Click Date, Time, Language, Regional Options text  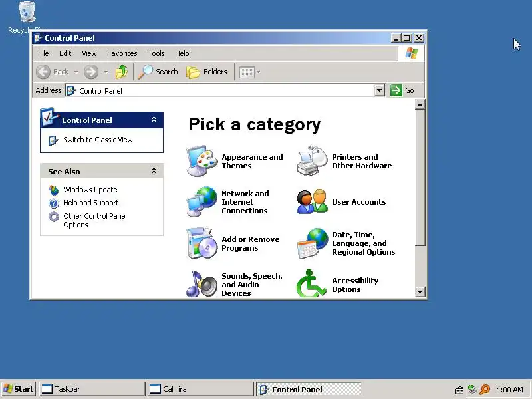363,243
